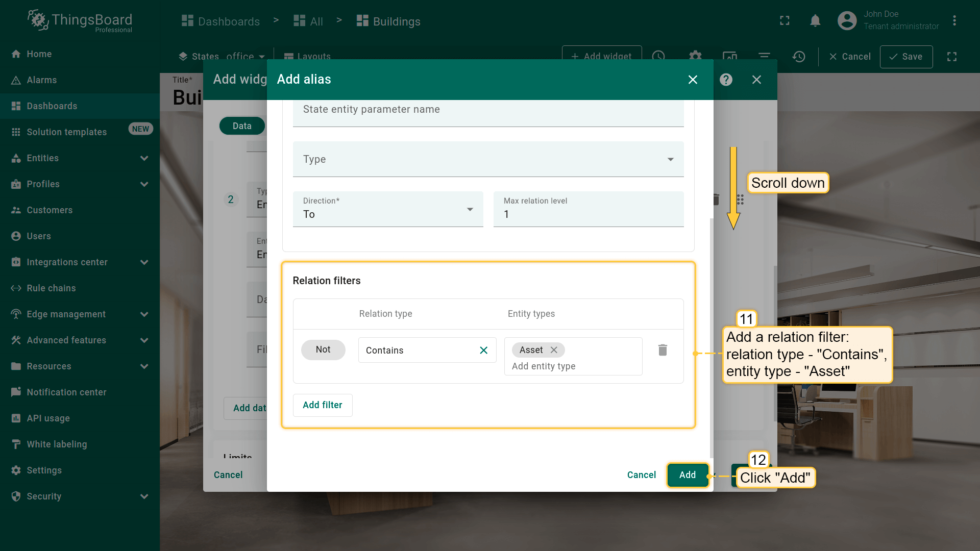Open the Type dropdown

coord(488,159)
